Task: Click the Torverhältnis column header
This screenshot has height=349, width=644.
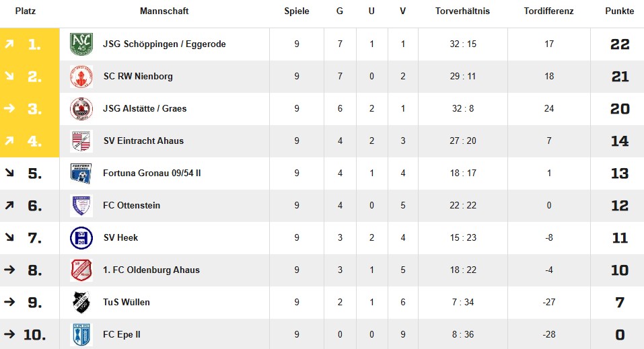Action: pos(462,11)
